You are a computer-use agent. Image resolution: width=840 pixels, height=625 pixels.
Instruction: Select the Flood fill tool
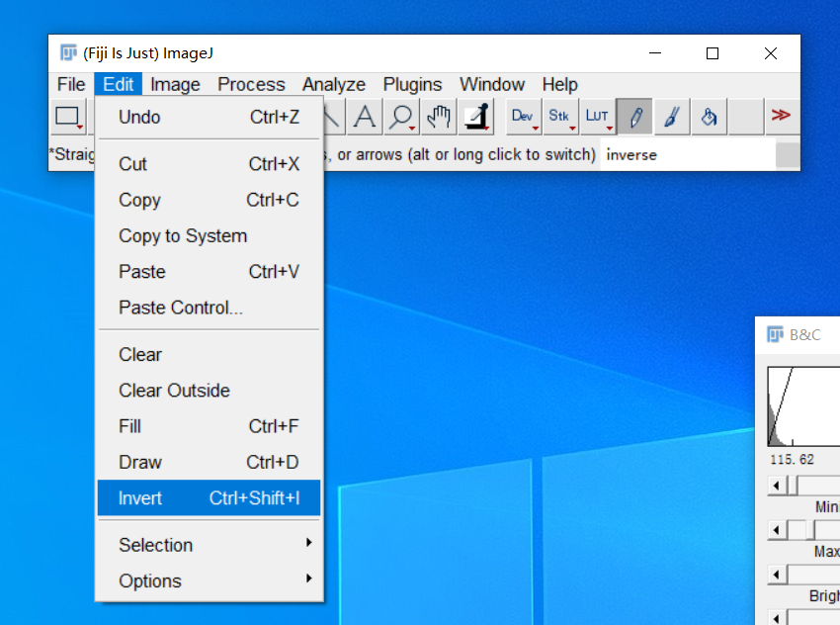tap(709, 117)
